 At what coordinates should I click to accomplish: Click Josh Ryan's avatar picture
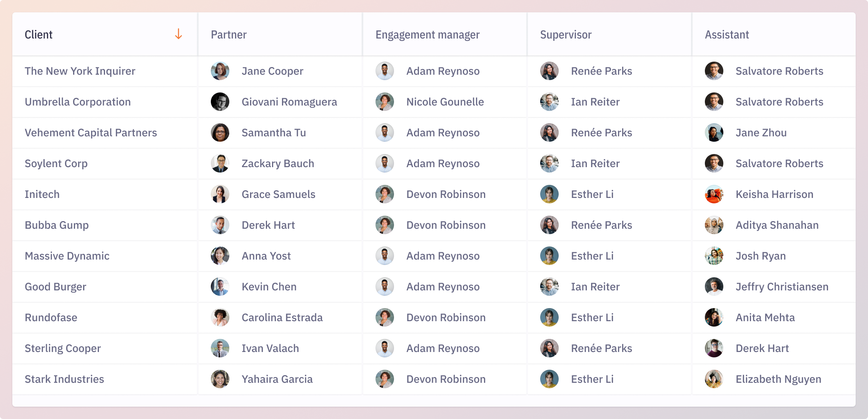(714, 256)
